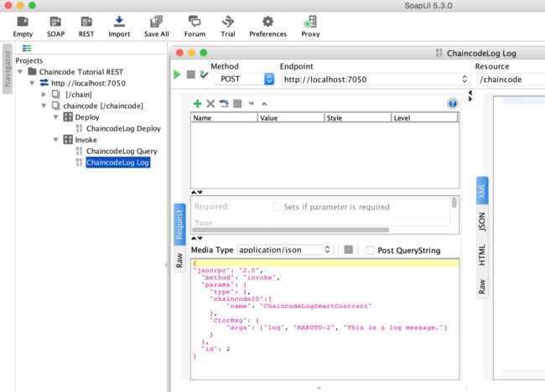This screenshot has width=545, height=392.
Task: Select ChaincodeLog Query request
Action: point(122,151)
